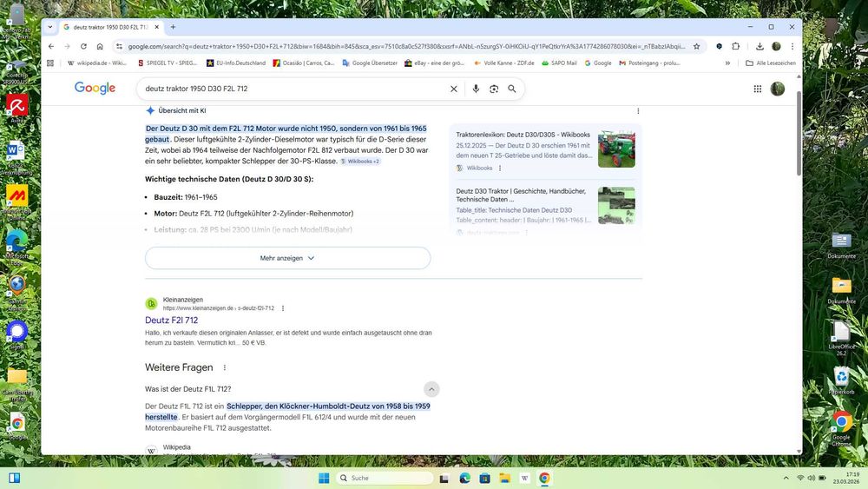Open Kleinanzeigen result options dots
The height and width of the screenshot is (489, 868).
[283, 308]
